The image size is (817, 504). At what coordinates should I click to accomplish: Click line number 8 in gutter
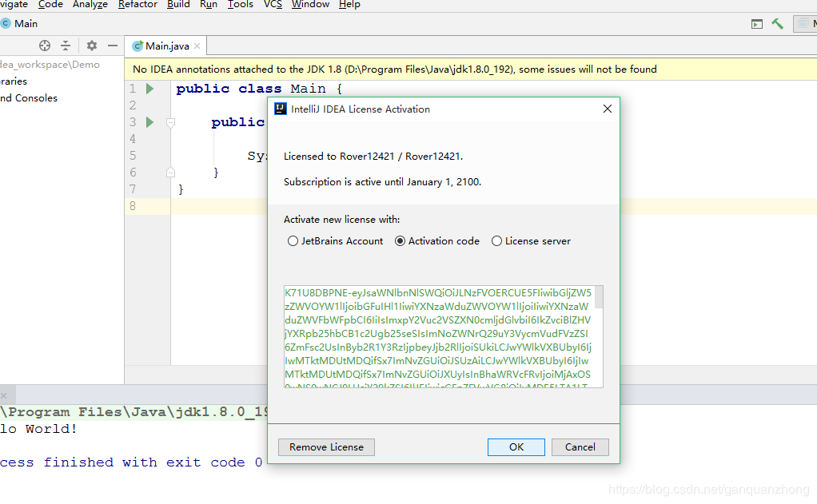pos(133,206)
